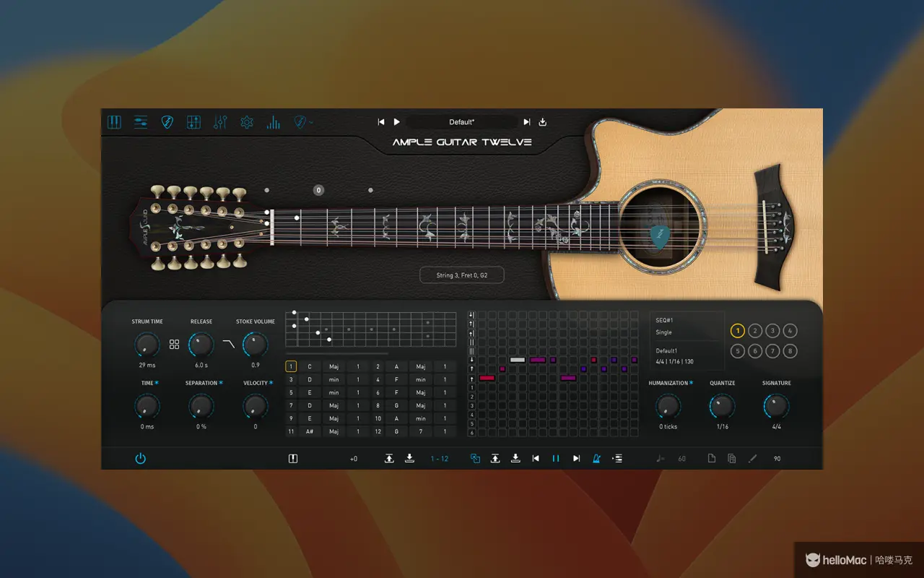Screen dimensions: 924x578
Task: Open the tab/fretboard editor panel icon
Action: pos(193,122)
